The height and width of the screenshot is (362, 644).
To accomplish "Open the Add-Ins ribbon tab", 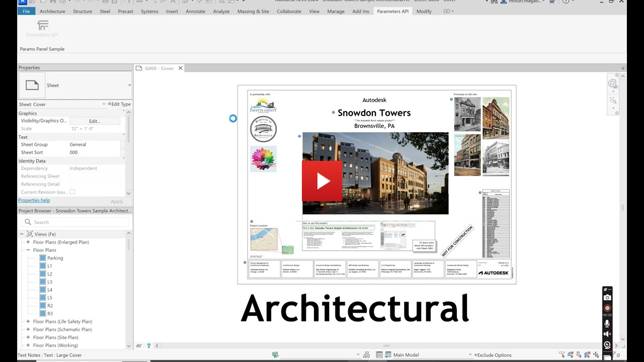I will [x=360, y=11].
